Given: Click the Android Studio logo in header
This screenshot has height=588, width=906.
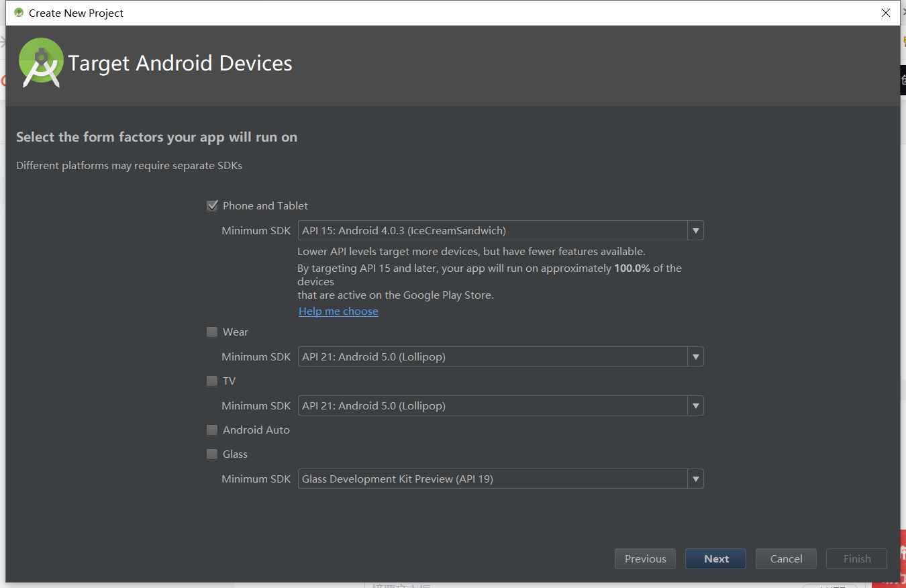Looking at the screenshot, I should pyautogui.click(x=42, y=62).
